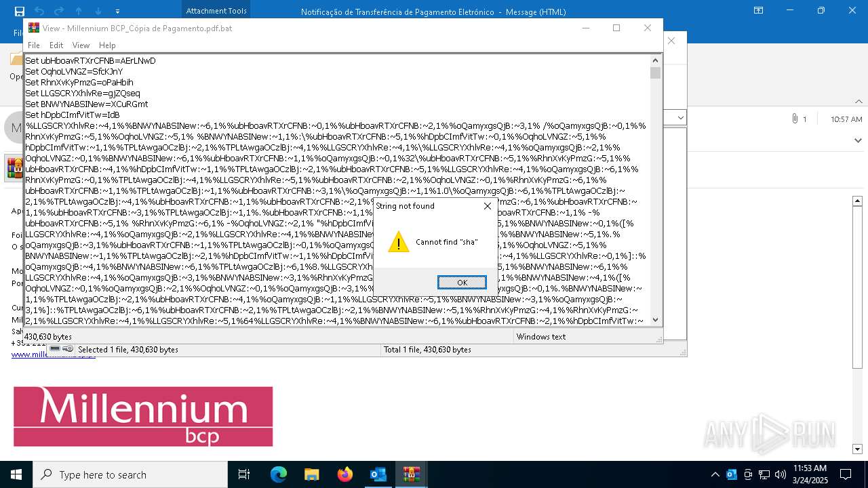The height and width of the screenshot is (488, 868).
Task: Click the 'Set ubHboavRTXrCFNB=AErLNwD' line in viewer
Action: point(90,61)
